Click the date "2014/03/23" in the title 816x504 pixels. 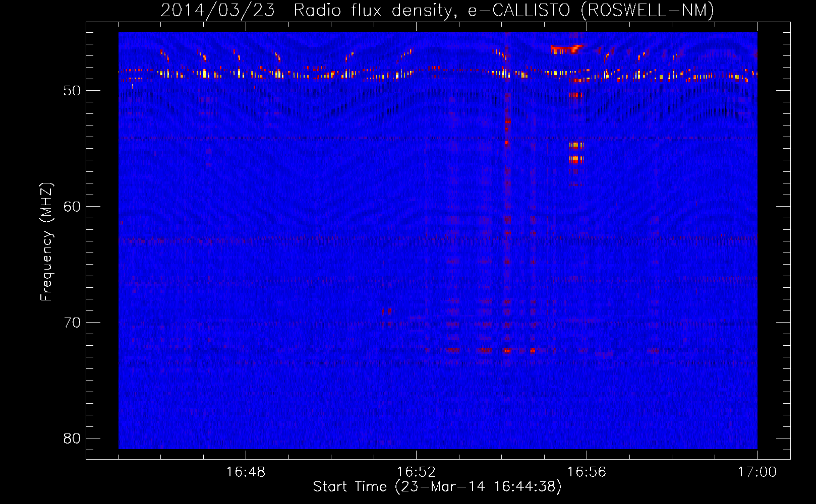218,10
